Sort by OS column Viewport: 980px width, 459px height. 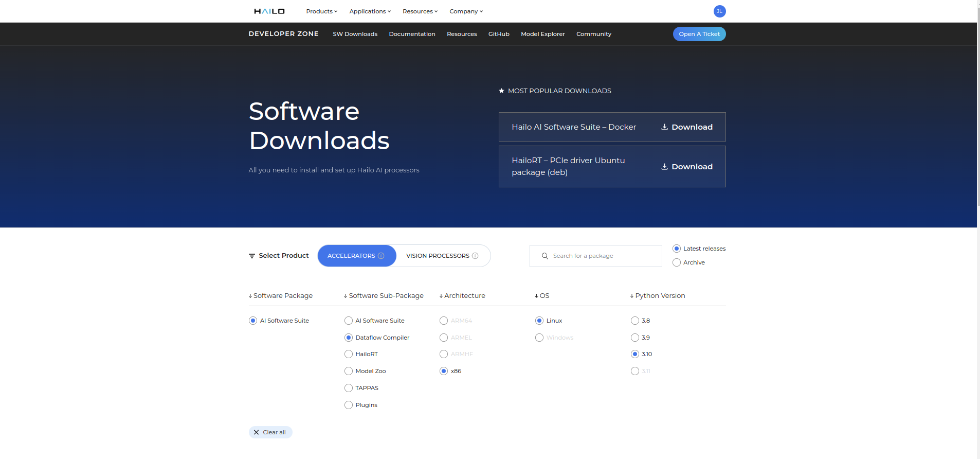[x=542, y=295]
